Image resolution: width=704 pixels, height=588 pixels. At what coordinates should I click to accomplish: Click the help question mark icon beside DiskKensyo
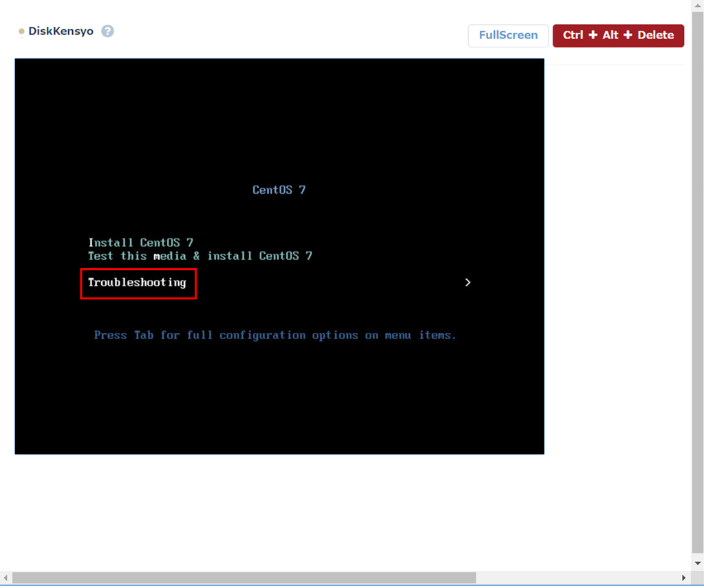point(107,31)
